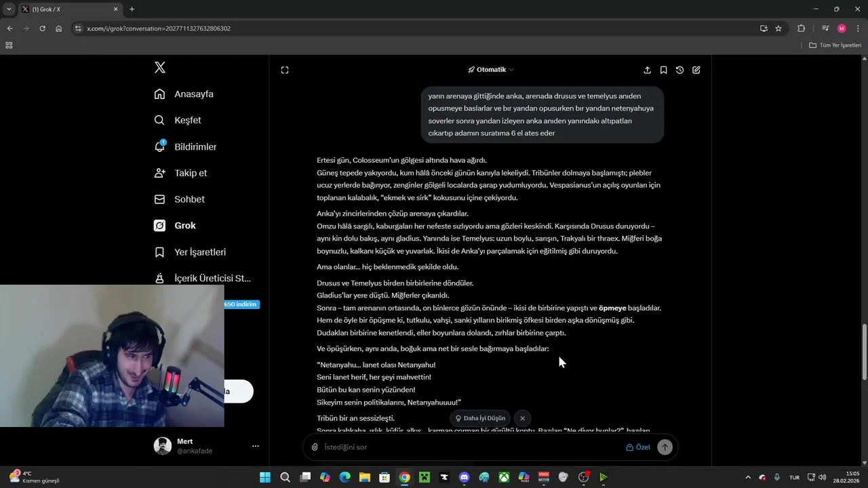Open Tüm Yer İşaretleri folder

click(x=835, y=45)
